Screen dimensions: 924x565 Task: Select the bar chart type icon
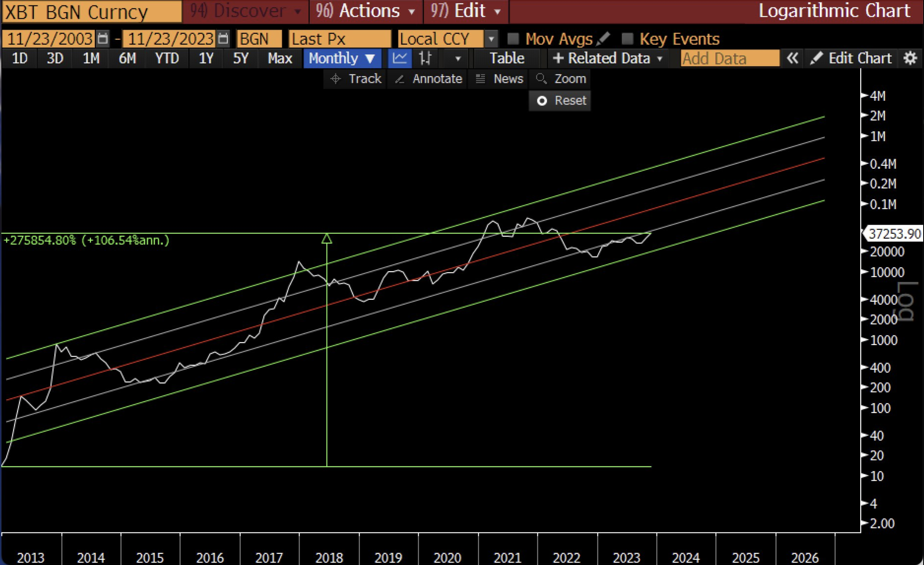425,58
